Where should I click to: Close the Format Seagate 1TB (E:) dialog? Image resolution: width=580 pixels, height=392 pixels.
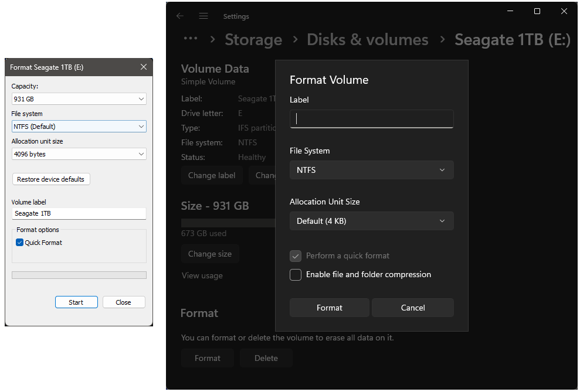point(144,67)
